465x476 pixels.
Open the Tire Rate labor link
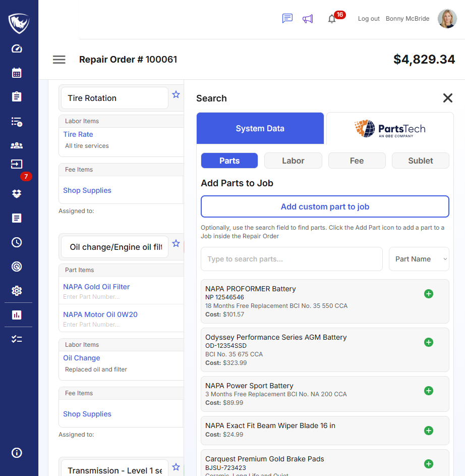(78, 134)
